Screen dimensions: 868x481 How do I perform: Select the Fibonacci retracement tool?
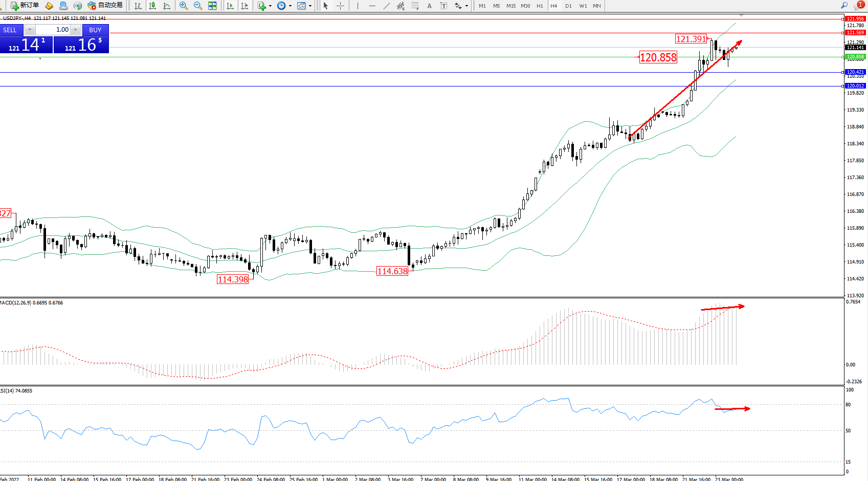(x=415, y=6)
